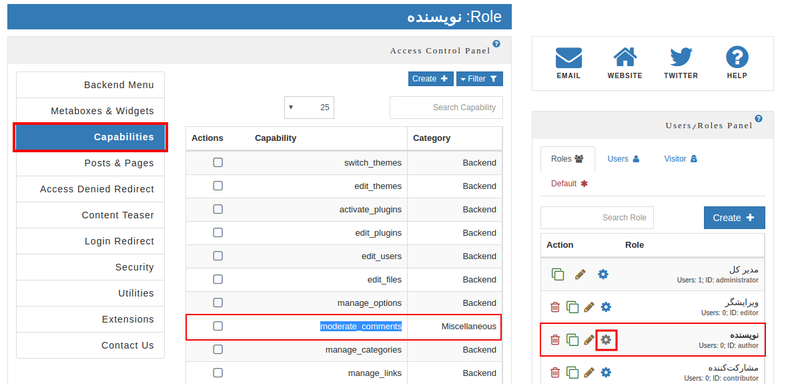Screen dimensions: 786x384
Task: Toggle the manage_options capability checkbox
Action: [218, 303]
